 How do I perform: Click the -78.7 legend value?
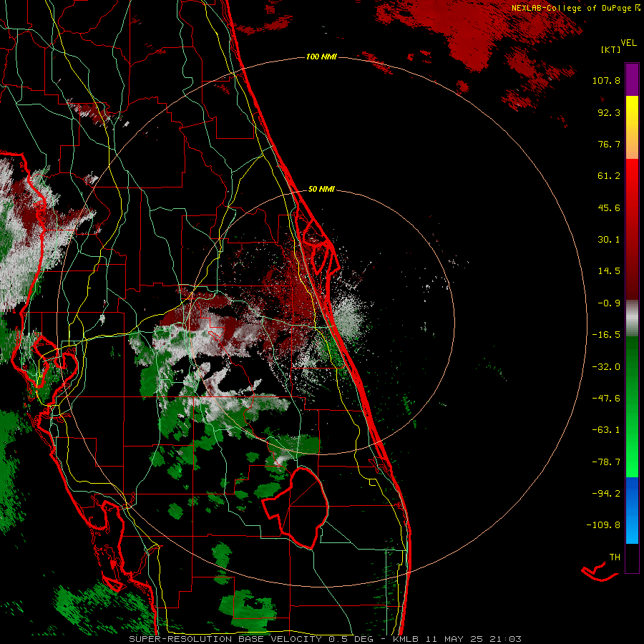click(606, 462)
